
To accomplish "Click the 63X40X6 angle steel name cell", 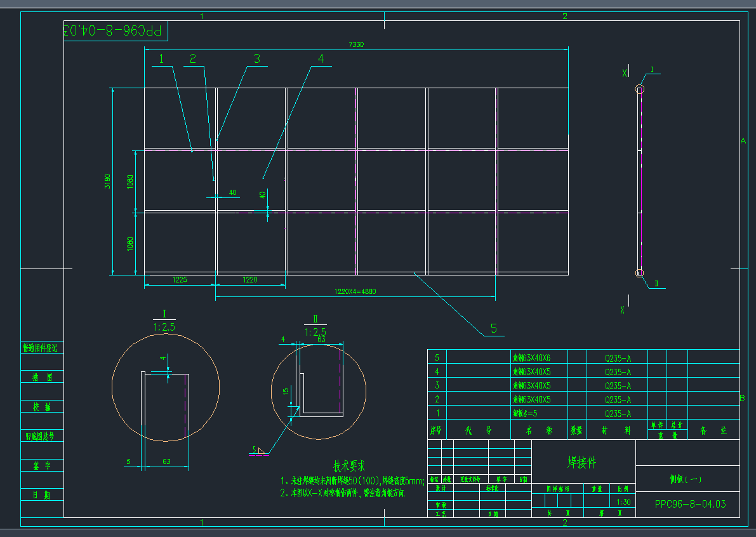I will tap(531, 358).
